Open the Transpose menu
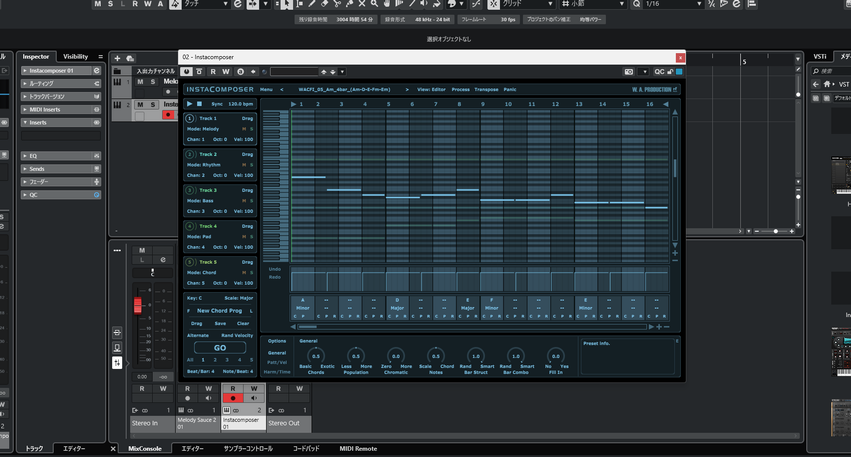Screen dimensions: 851x457 click(486, 90)
